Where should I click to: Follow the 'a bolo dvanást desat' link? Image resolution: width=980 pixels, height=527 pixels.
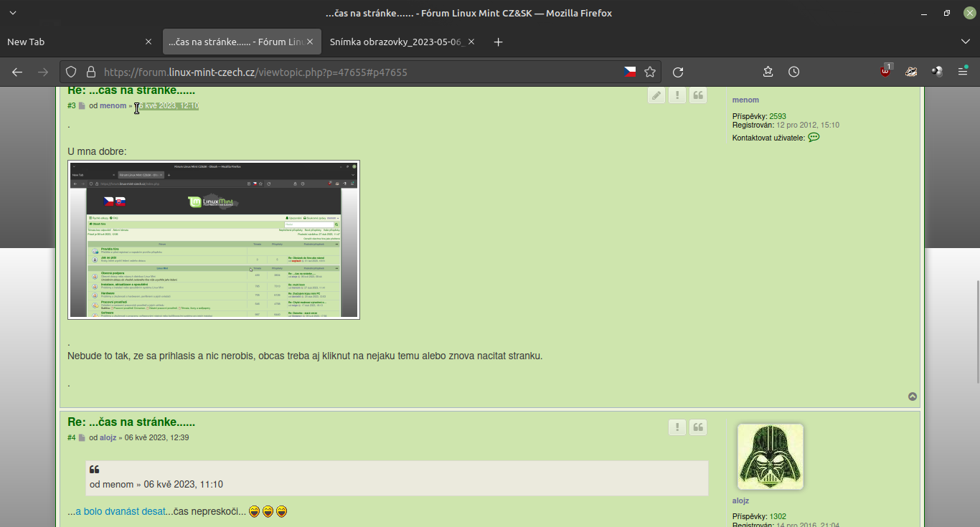click(x=121, y=512)
